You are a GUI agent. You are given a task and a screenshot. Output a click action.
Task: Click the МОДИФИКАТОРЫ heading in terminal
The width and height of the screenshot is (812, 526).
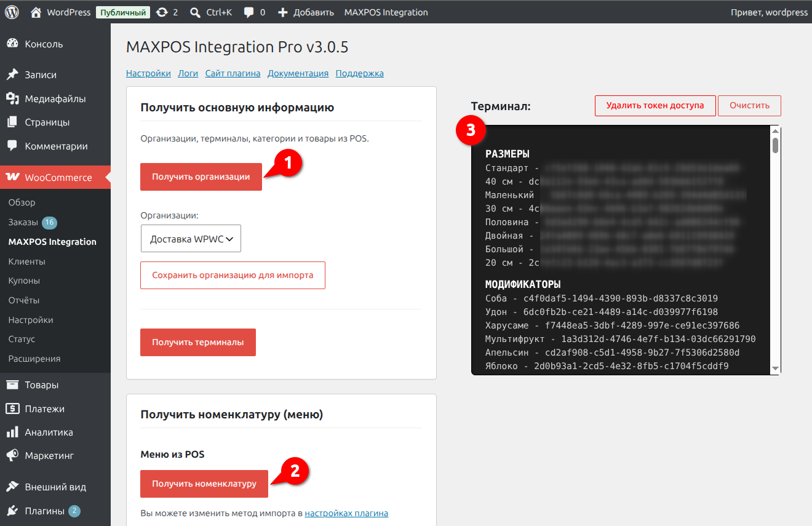pyautogui.click(x=523, y=285)
